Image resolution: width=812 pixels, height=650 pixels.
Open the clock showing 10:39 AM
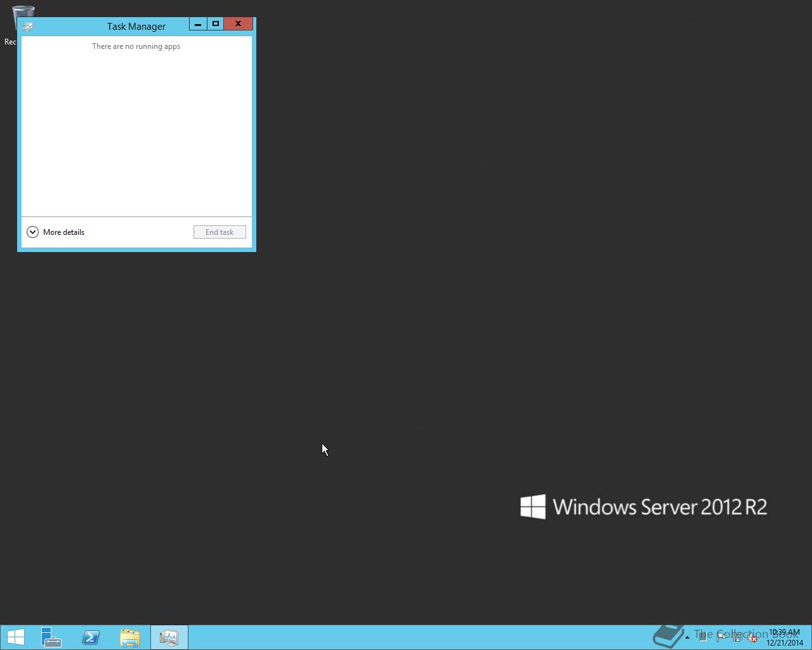pos(784,637)
